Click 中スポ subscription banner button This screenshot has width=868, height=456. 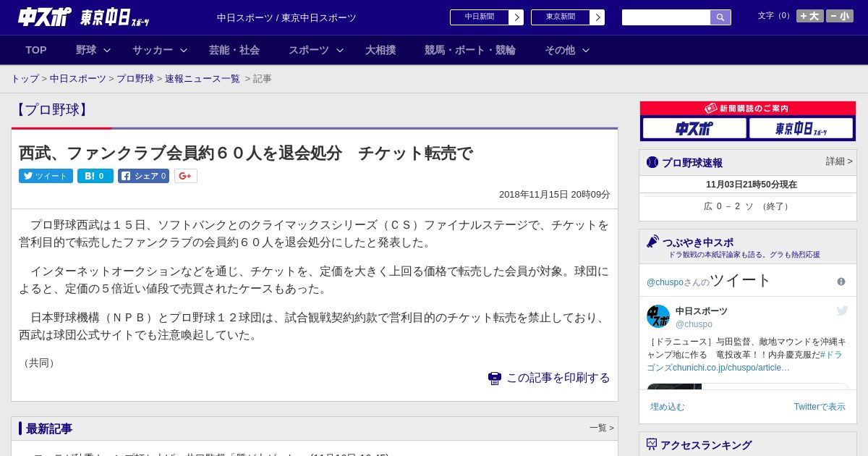coord(694,128)
